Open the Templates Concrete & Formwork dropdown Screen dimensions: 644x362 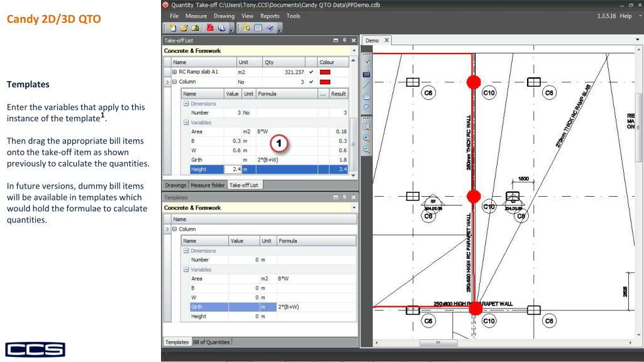point(354,207)
